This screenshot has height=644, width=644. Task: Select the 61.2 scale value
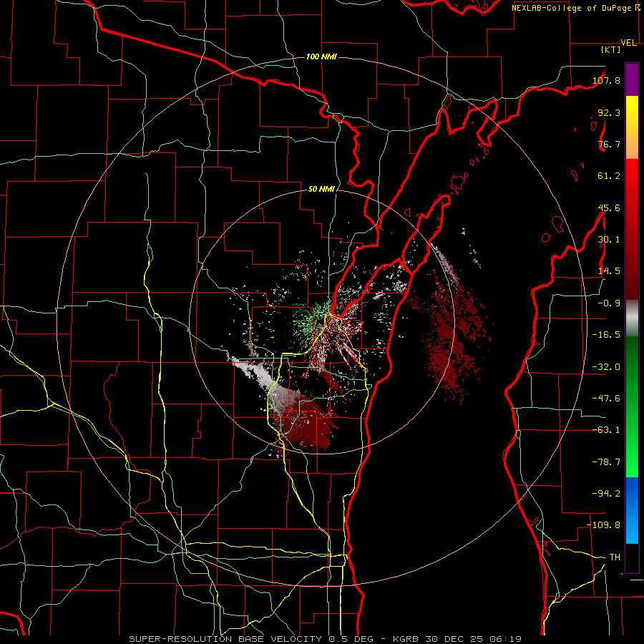[x=609, y=176]
